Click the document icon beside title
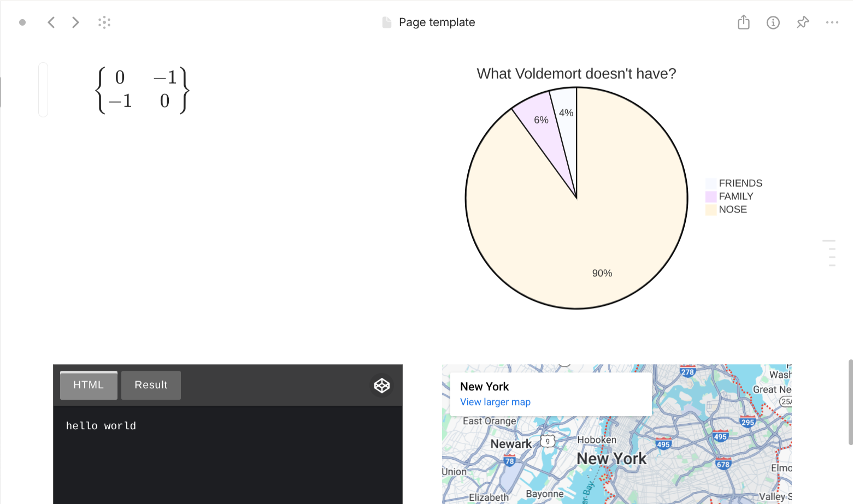Image resolution: width=853 pixels, height=504 pixels. (387, 22)
